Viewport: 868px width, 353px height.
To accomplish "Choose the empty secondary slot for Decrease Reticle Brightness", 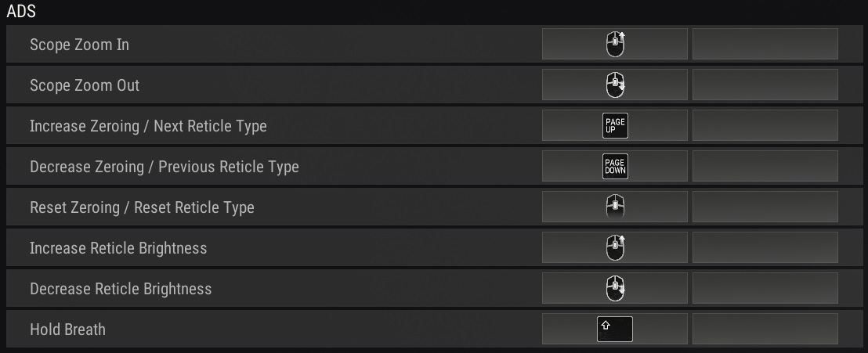I will click(765, 288).
